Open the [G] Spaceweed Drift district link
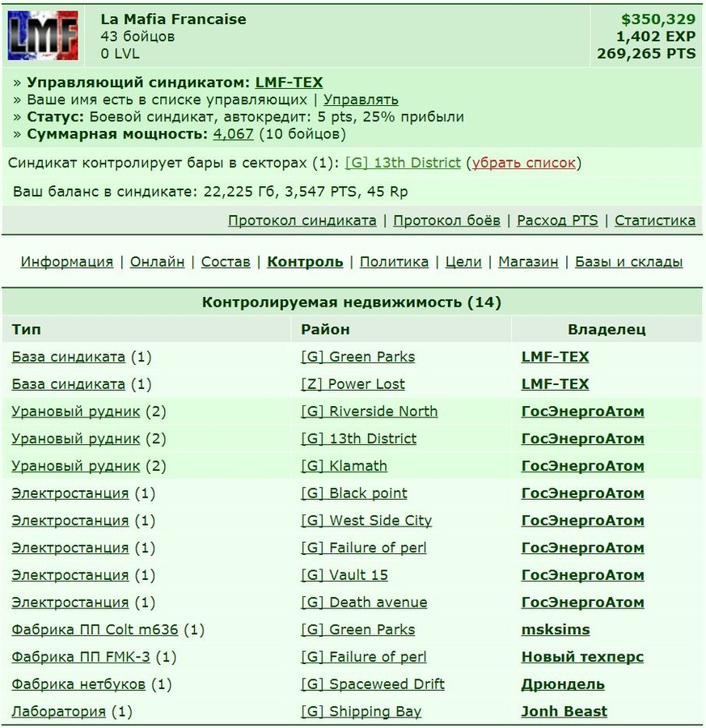This screenshot has height=728, width=706. click(x=373, y=684)
